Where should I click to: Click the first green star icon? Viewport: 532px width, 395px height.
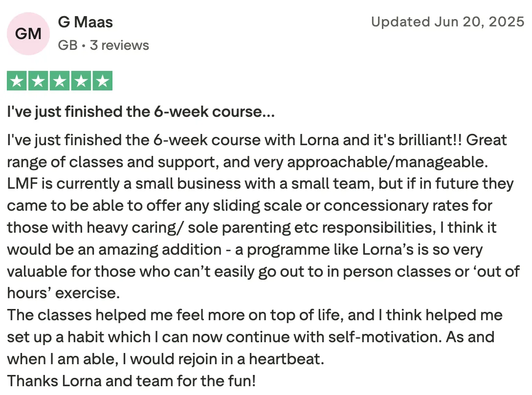17,81
